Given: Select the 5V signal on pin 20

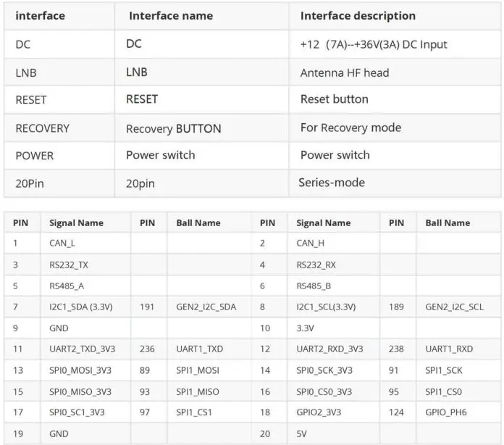Looking at the screenshot, I should tap(303, 433).
